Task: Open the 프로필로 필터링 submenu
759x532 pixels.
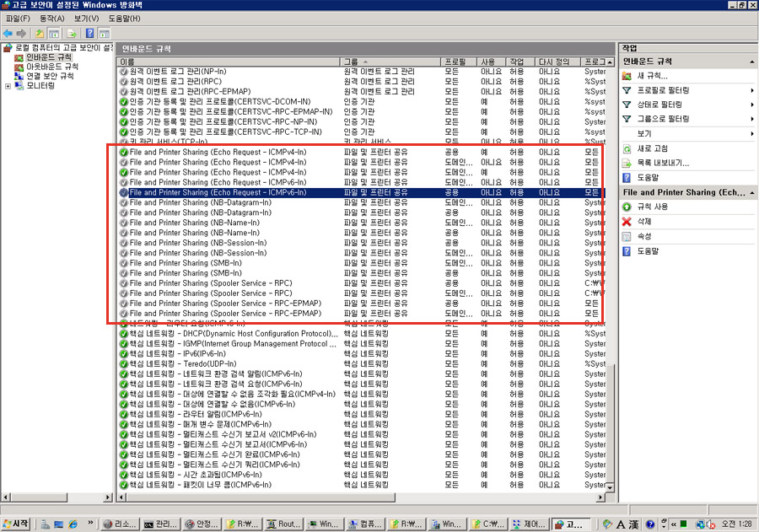Action: (663, 90)
